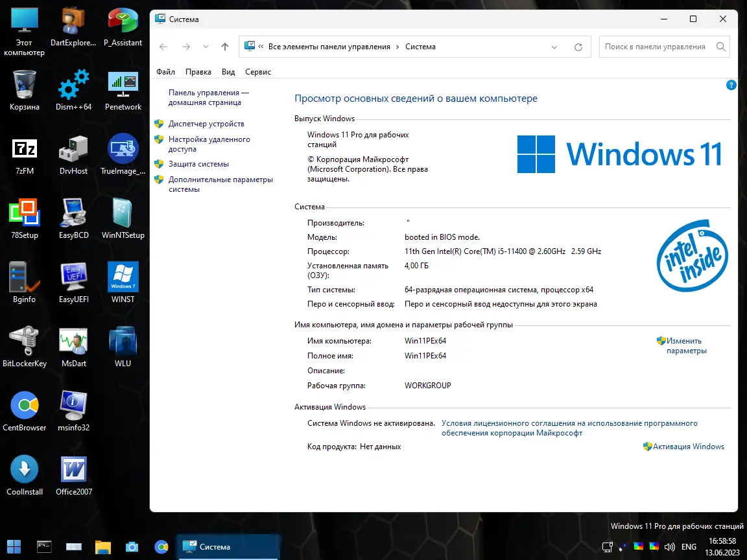Open the EasyUEFI desktop icon

[x=73, y=283]
